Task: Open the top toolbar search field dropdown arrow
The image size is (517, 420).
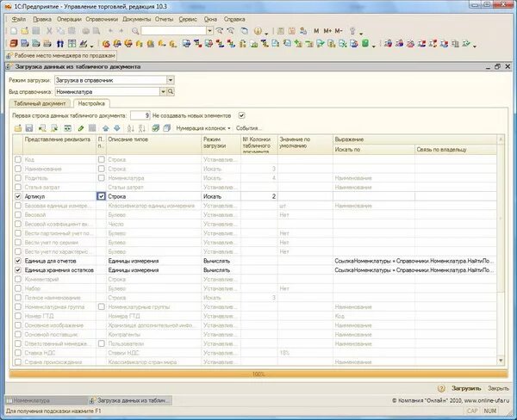Action: click(209, 31)
